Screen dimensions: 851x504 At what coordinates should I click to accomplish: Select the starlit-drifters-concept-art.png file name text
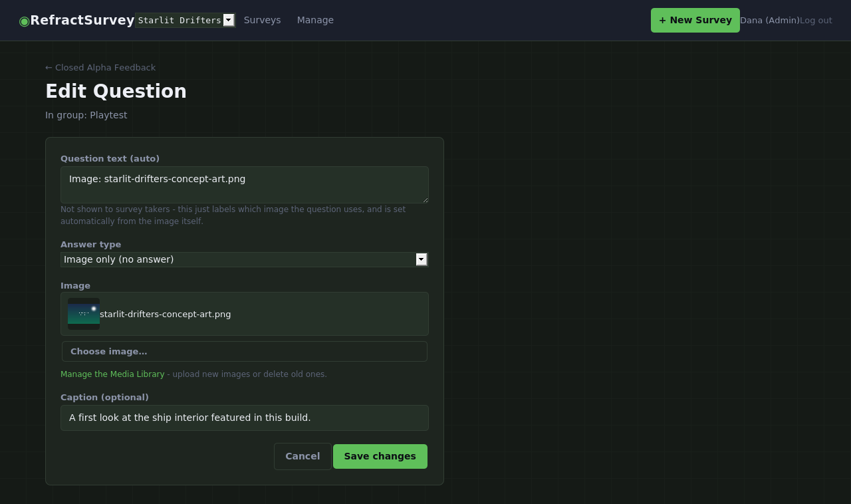coord(166,314)
